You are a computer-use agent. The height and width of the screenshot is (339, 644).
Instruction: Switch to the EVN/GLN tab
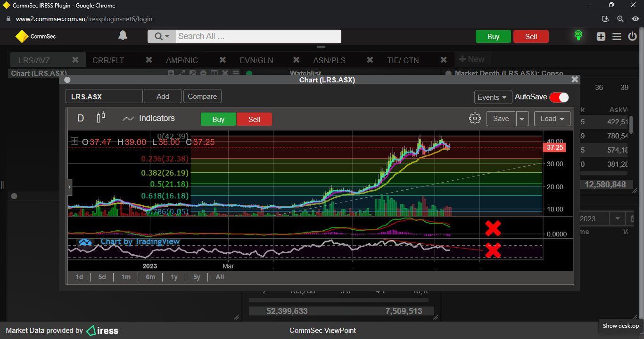256,60
